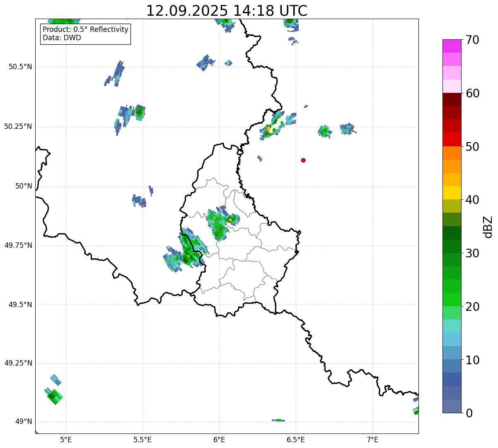The width and height of the screenshot is (498, 448).
Task: Click the dBZ colorbar axis label
Action: coord(488,227)
